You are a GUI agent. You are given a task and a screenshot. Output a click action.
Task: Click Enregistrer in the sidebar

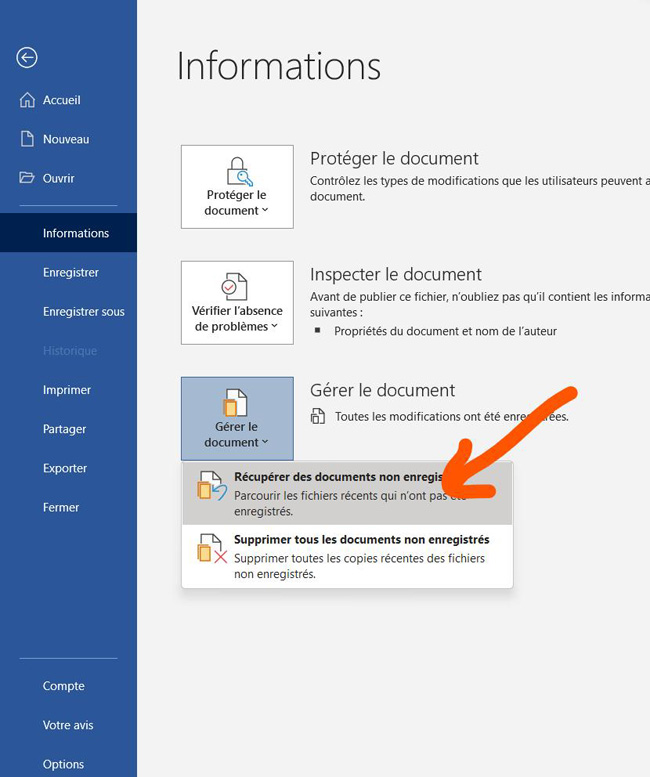68,272
